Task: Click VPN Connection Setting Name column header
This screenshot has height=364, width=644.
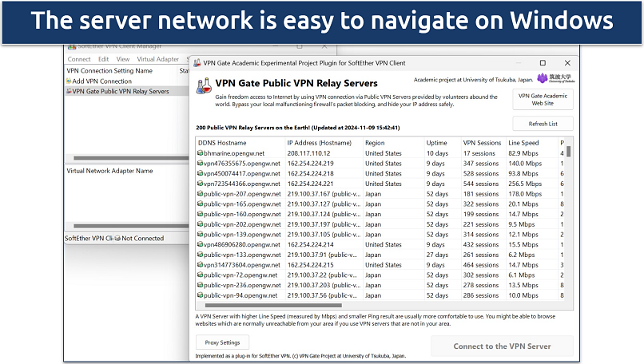Action: [109, 70]
